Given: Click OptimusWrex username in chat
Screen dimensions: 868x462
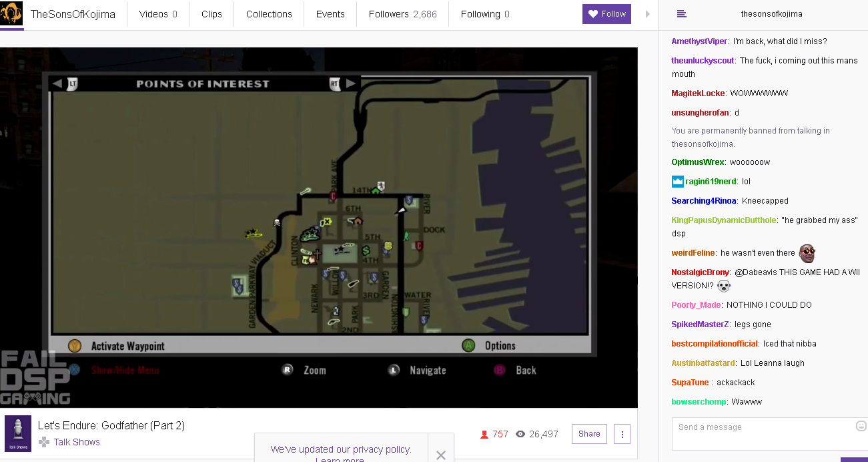Looking at the screenshot, I should pyautogui.click(x=698, y=162).
